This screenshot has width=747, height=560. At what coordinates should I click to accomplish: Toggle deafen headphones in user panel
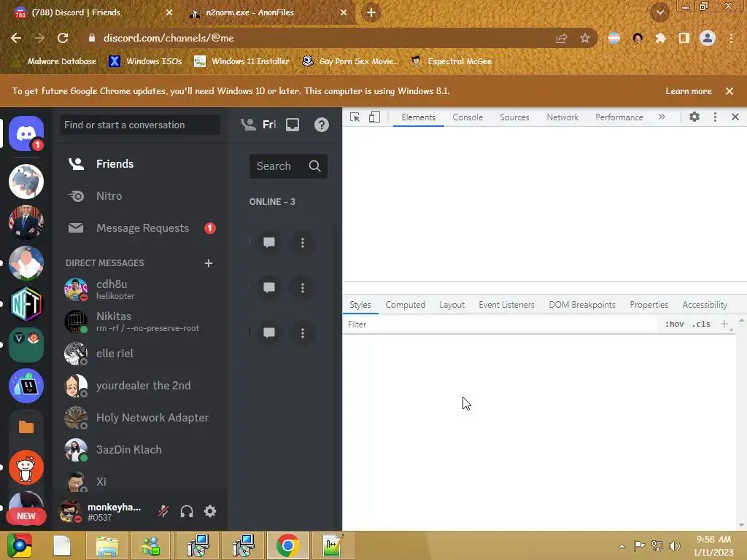[x=187, y=511]
